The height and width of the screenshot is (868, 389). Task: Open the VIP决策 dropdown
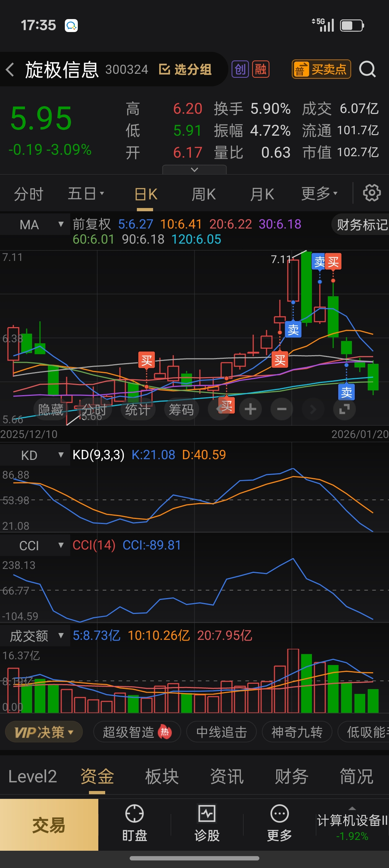point(44,732)
